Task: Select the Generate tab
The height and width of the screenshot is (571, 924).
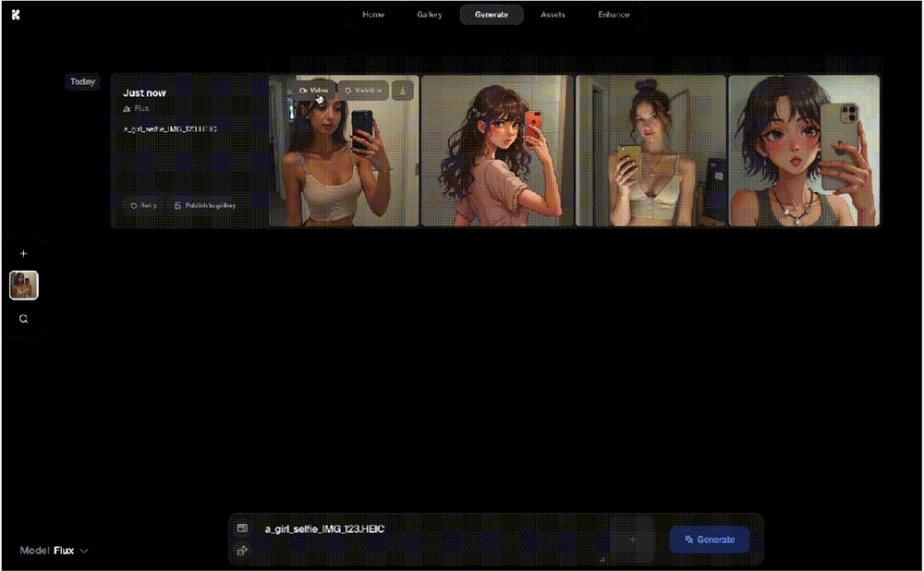Action: (x=492, y=15)
